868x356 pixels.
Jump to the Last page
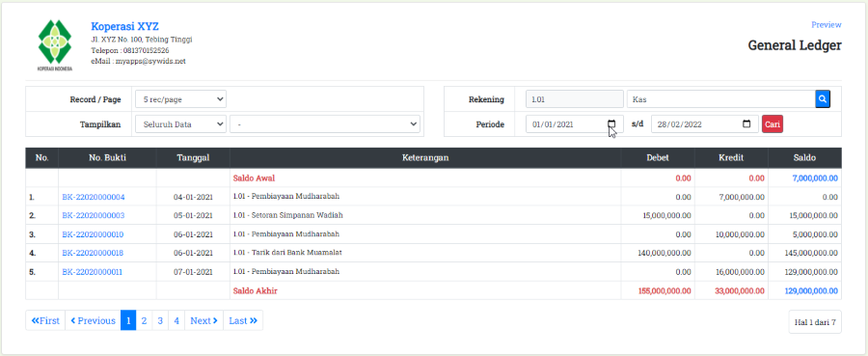click(x=243, y=320)
